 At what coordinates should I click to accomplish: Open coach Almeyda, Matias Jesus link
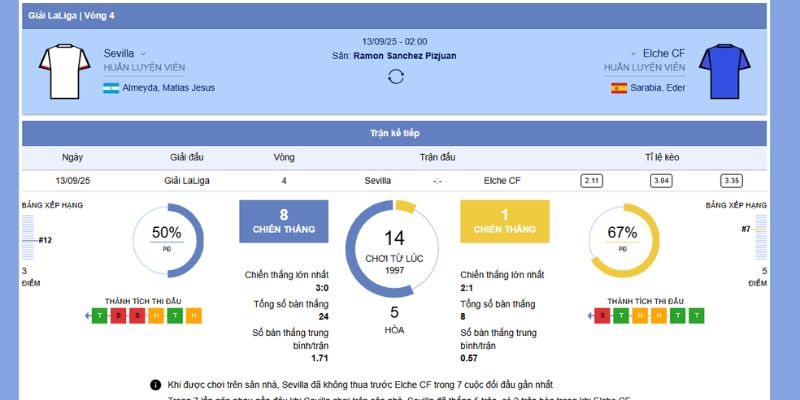coord(168,88)
